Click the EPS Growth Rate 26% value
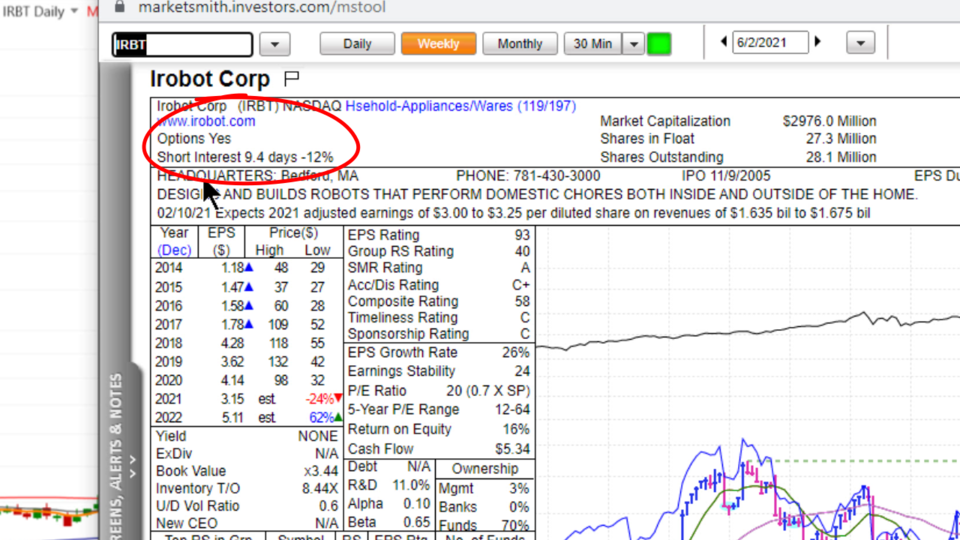 pos(516,353)
